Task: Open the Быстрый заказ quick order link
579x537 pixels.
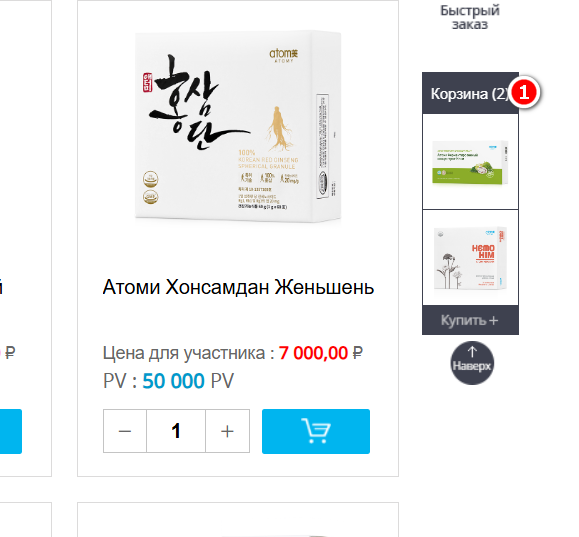Action: [470, 17]
